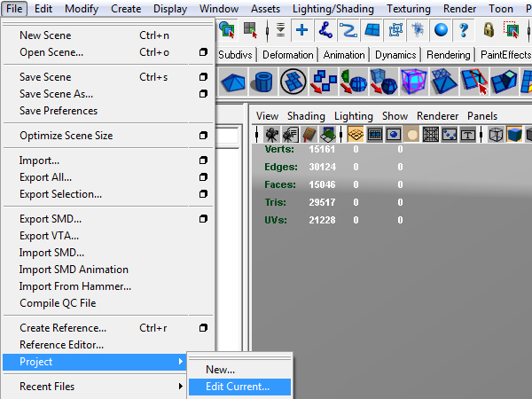532x399 pixels.
Task: Click the select by hierarchy icon
Action: pos(227,30)
